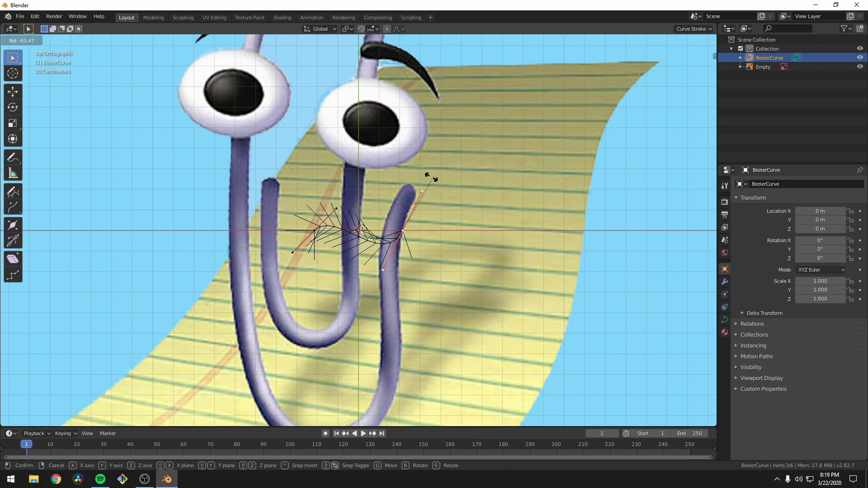The image size is (868, 488).
Task: Change the rotation Mode from XYZ Euler
Action: [x=821, y=269]
